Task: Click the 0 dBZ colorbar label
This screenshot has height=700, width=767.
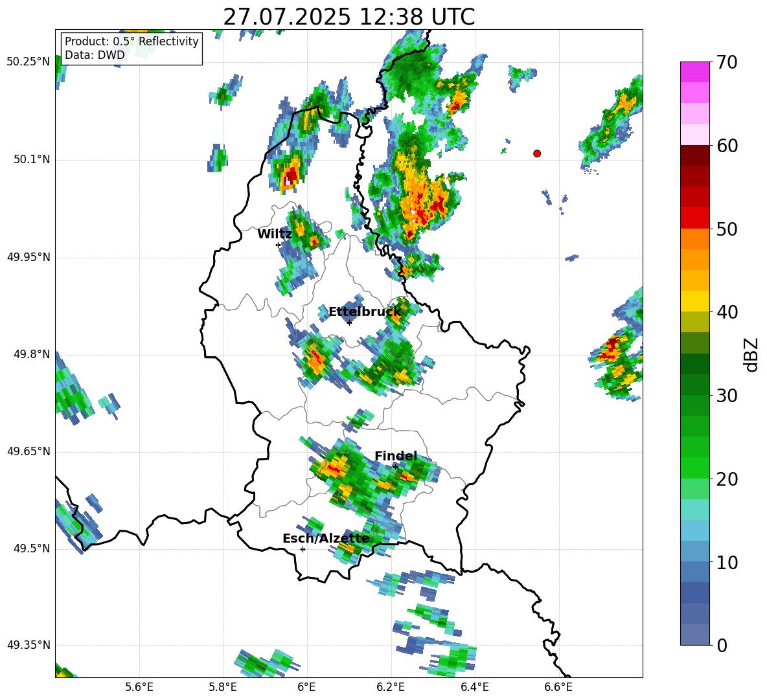Action: point(722,646)
